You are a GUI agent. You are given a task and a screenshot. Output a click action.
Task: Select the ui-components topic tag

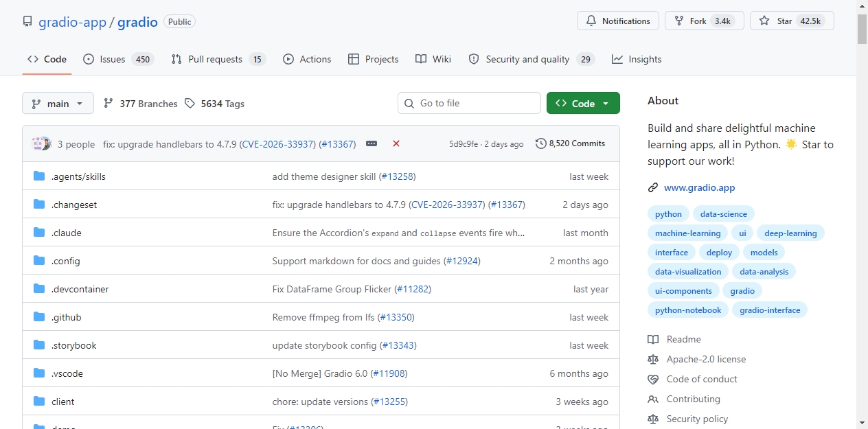tap(683, 291)
